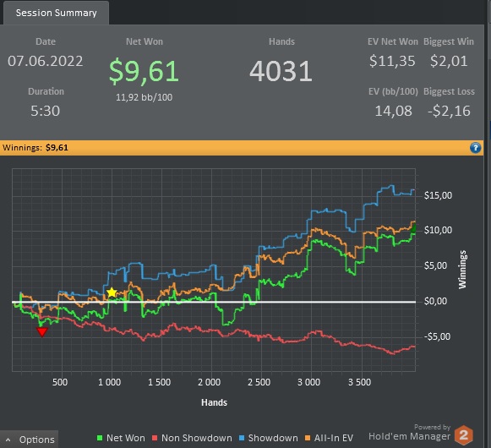The width and height of the screenshot is (491, 448).
Task: Toggle the Net Won legend swatch
Action: [x=100, y=438]
